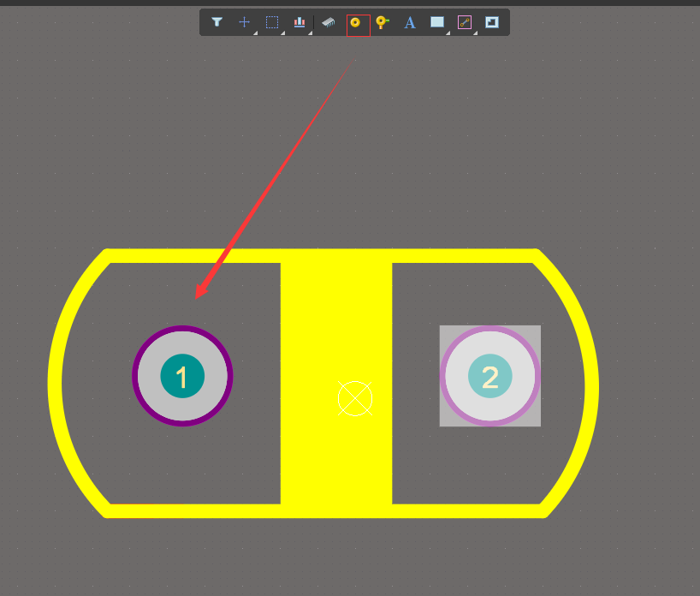Choose the dashed rectangle selection tool

(272, 22)
